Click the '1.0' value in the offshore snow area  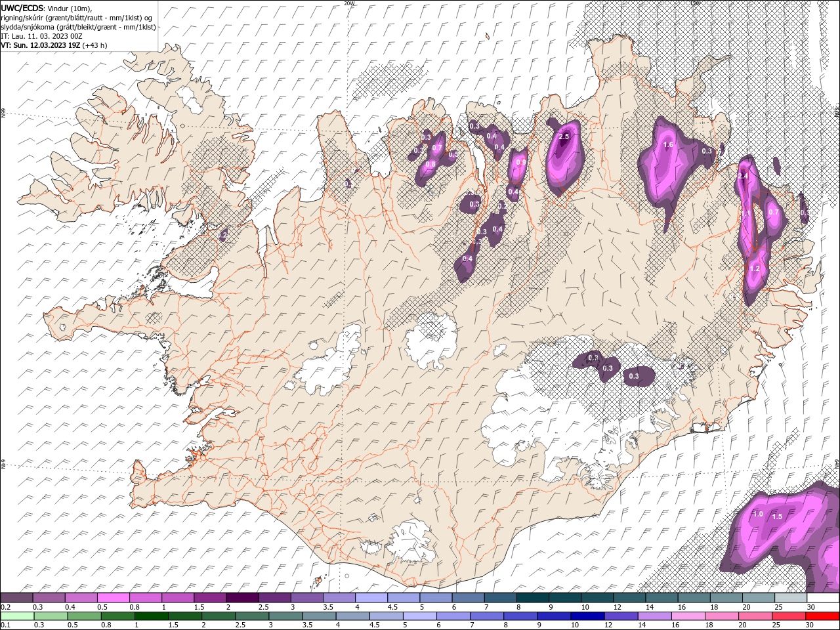click(758, 514)
